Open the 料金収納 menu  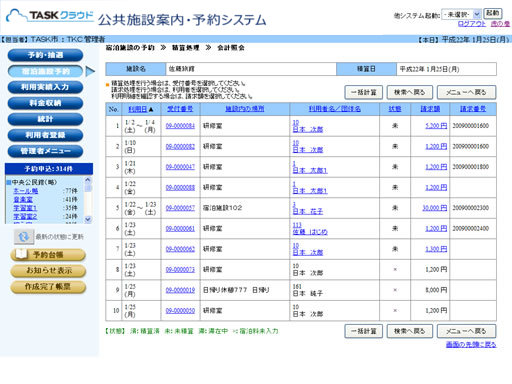click(x=45, y=103)
